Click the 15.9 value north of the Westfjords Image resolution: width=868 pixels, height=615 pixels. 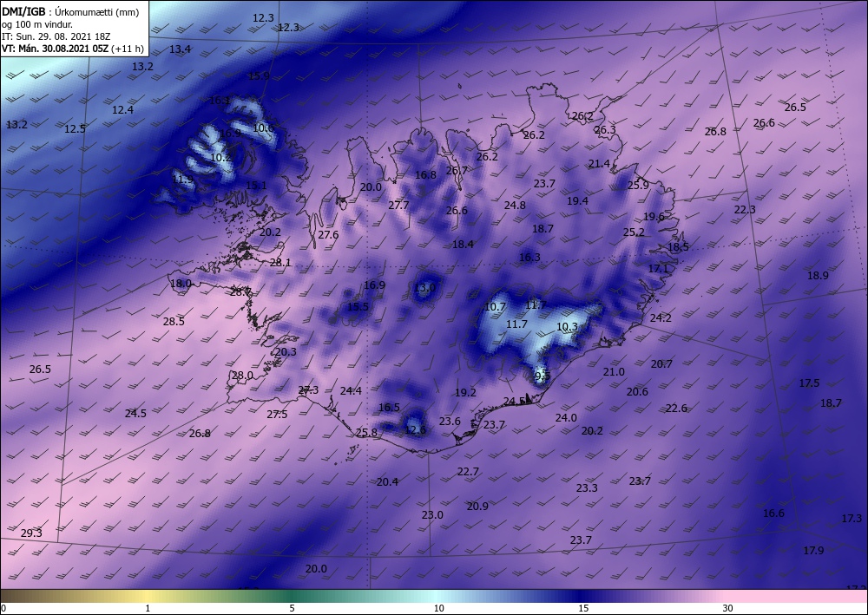[x=259, y=75]
